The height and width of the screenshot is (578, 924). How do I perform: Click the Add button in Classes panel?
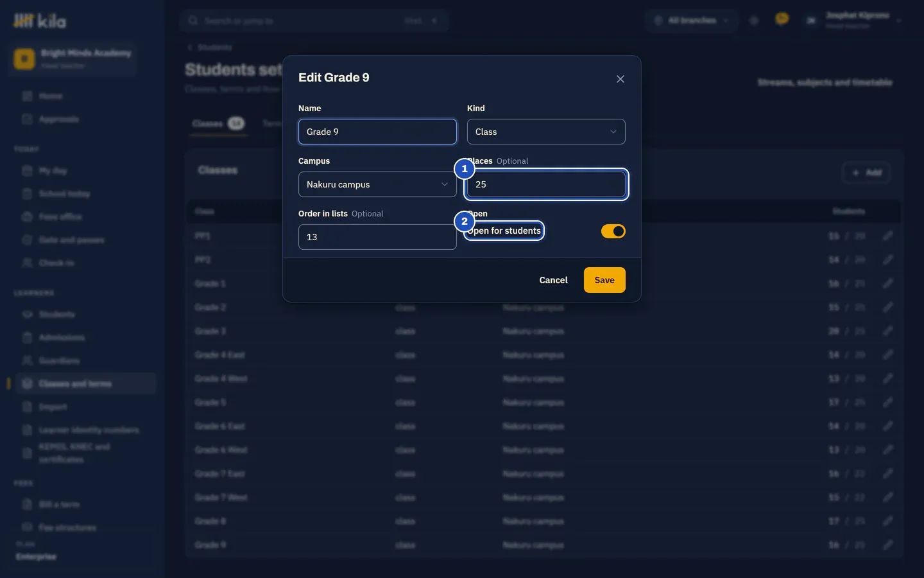pyautogui.click(x=866, y=172)
